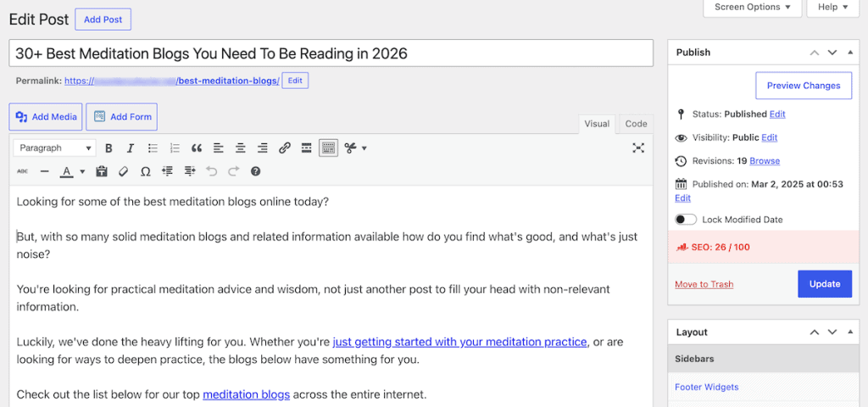868x407 pixels.
Task: Move the Layout panel up
Action: 814,332
